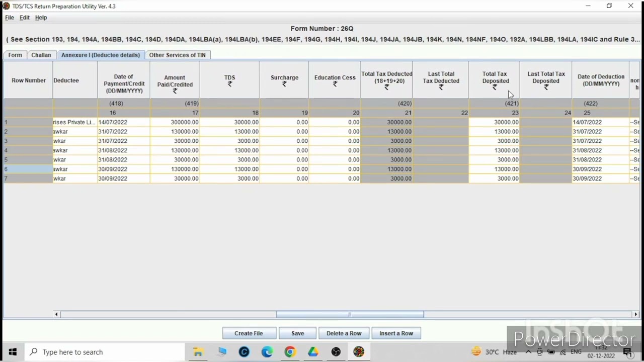Open the Help menu

(41, 18)
